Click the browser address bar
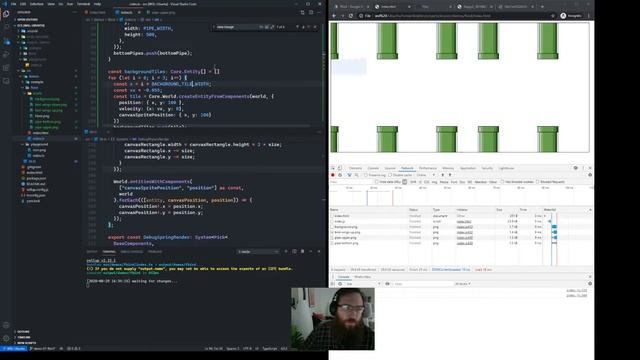Viewport: 640px width, 360px height. pos(453,16)
